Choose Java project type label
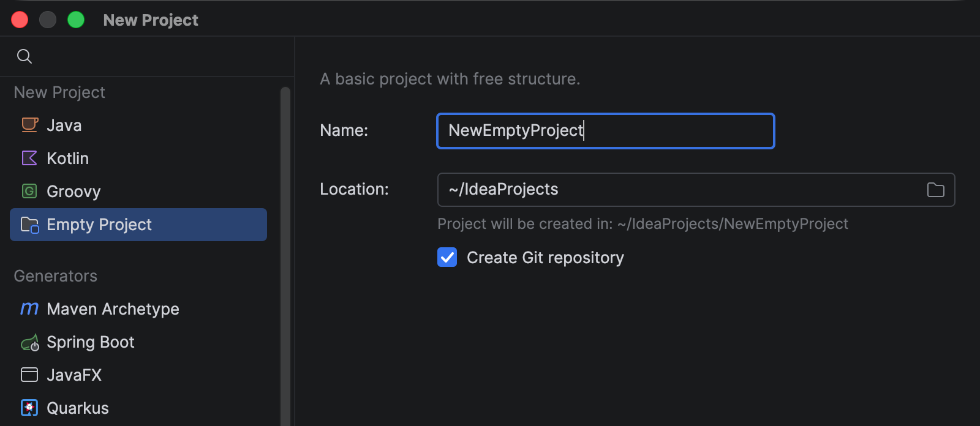This screenshot has width=980, height=426. pyautogui.click(x=64, y=125)
